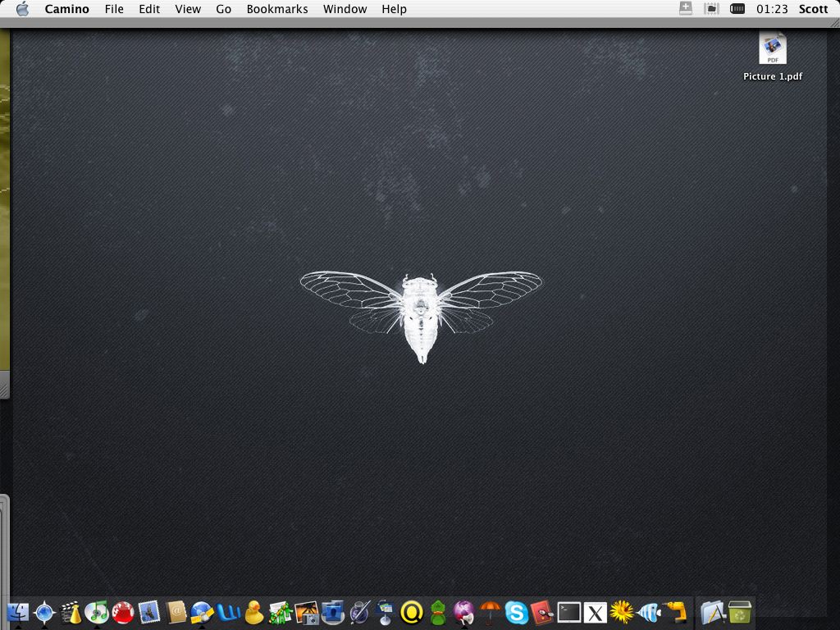Open the Applications folder in Dock
Screen dimensions: 840x630
click(x=713, y=612)
